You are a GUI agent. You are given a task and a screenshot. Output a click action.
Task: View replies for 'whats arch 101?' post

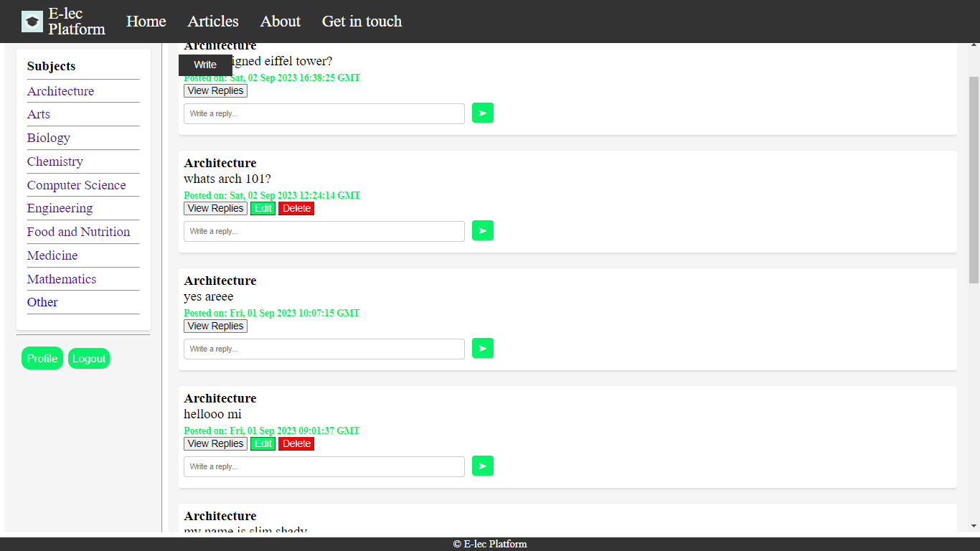pyautogui.click(x=215, y=209)
